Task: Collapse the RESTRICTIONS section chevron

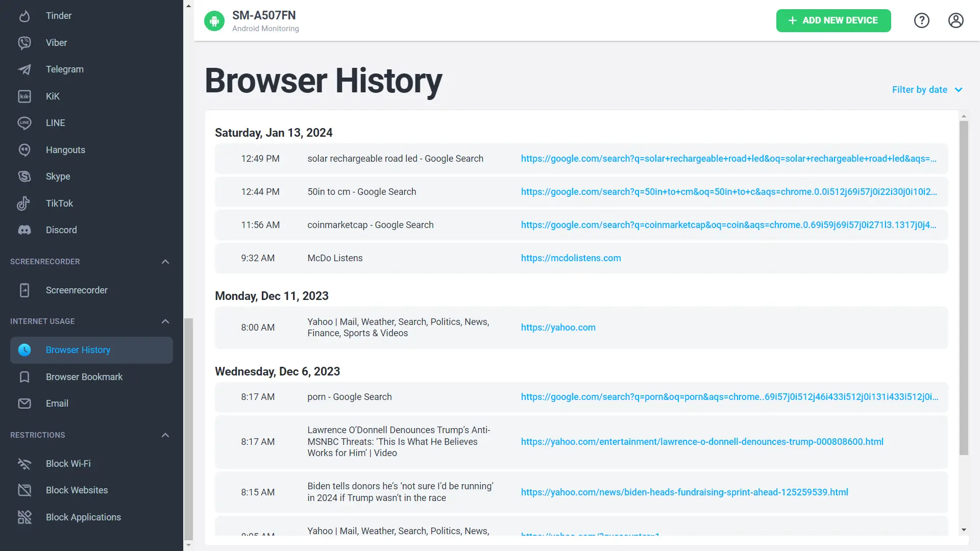Action: click(x=165, y=435)
